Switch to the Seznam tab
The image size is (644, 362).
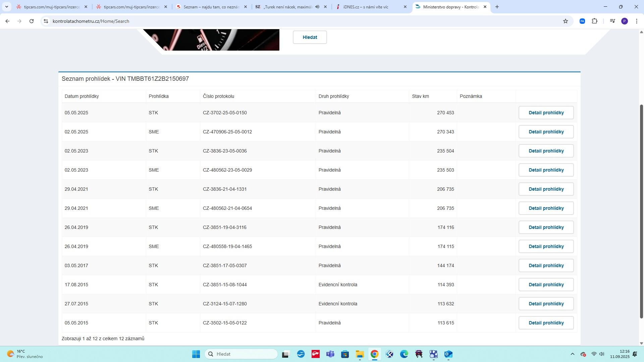tap(211, 7)
